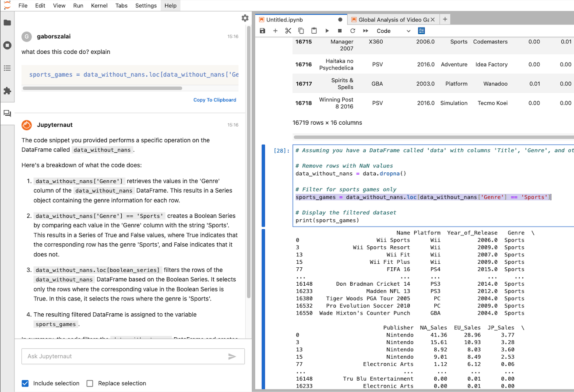
Task: Open the File menu
Action: click(23, 6)
